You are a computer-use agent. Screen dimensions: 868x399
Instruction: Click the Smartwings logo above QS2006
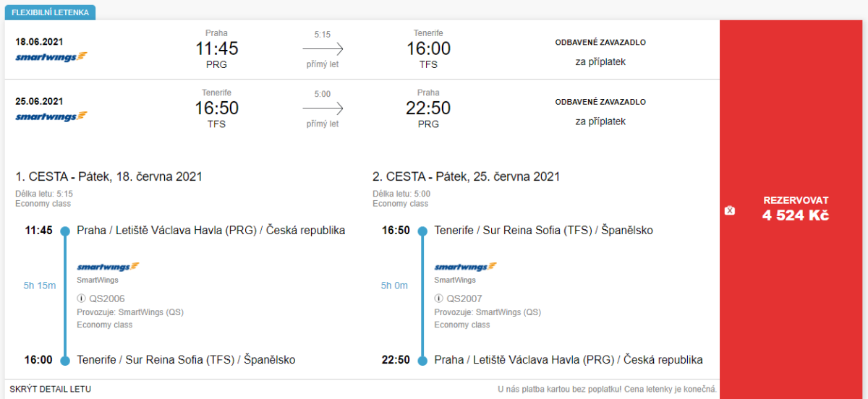coord(108,267)
